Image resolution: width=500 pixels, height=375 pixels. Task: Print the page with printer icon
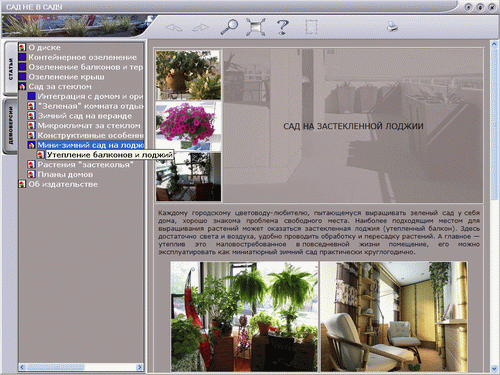392,27
